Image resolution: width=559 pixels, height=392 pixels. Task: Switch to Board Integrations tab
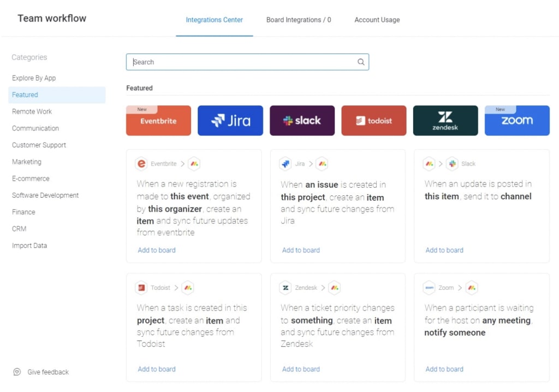tap(299, 20)
